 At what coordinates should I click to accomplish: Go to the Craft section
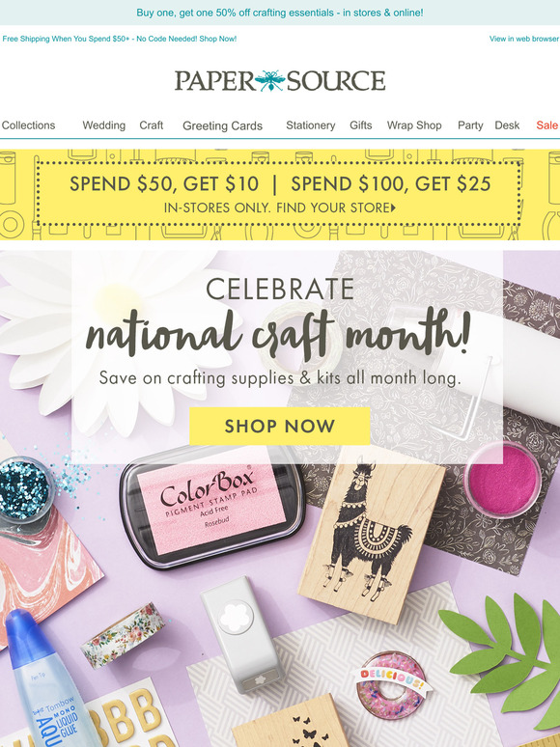(151, 125)
